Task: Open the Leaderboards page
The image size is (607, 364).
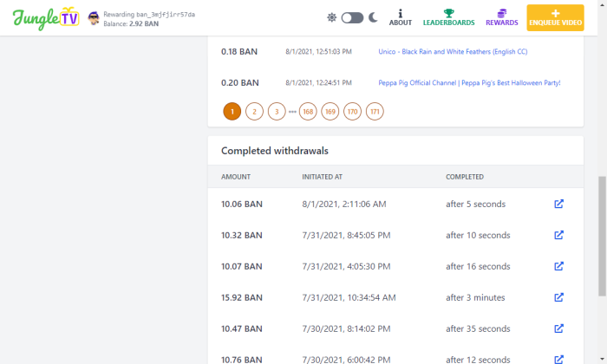Action: pos(448,18)
